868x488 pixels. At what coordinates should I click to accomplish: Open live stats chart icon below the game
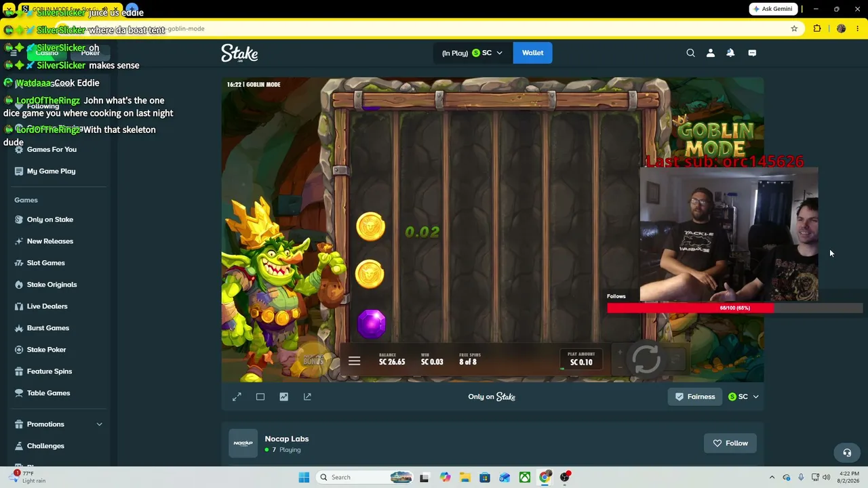coord(284,396)
